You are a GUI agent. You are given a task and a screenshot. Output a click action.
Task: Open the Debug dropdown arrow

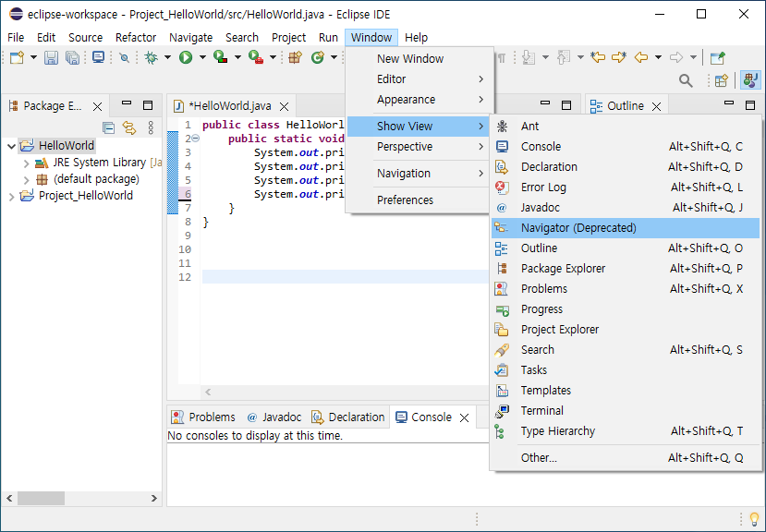pos(167,57)
